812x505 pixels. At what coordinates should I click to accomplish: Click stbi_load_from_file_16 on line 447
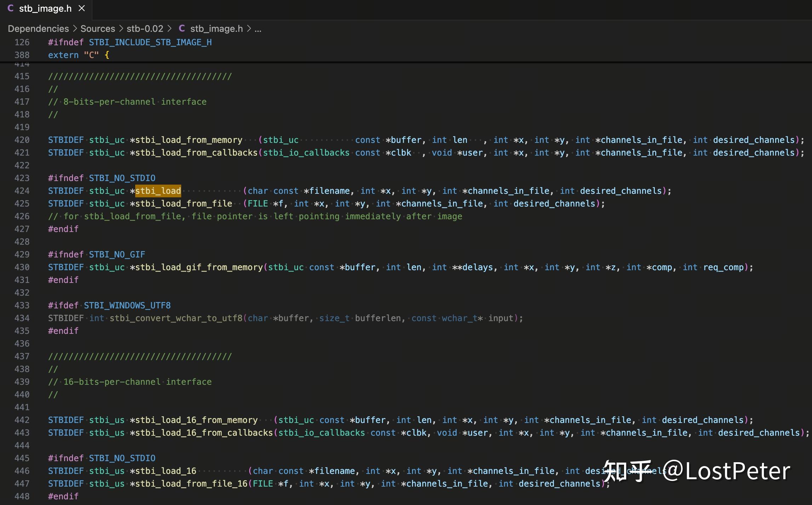coord(191,484)
